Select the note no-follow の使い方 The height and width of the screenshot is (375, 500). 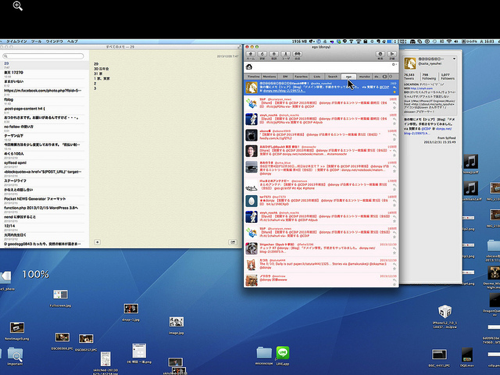(x=44, y=128)
